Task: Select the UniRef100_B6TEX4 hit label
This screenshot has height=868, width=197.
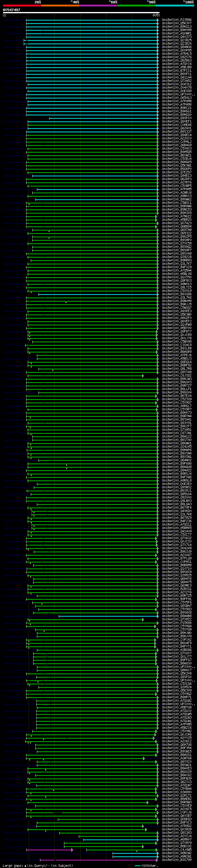Action: [x=176, y=396]
